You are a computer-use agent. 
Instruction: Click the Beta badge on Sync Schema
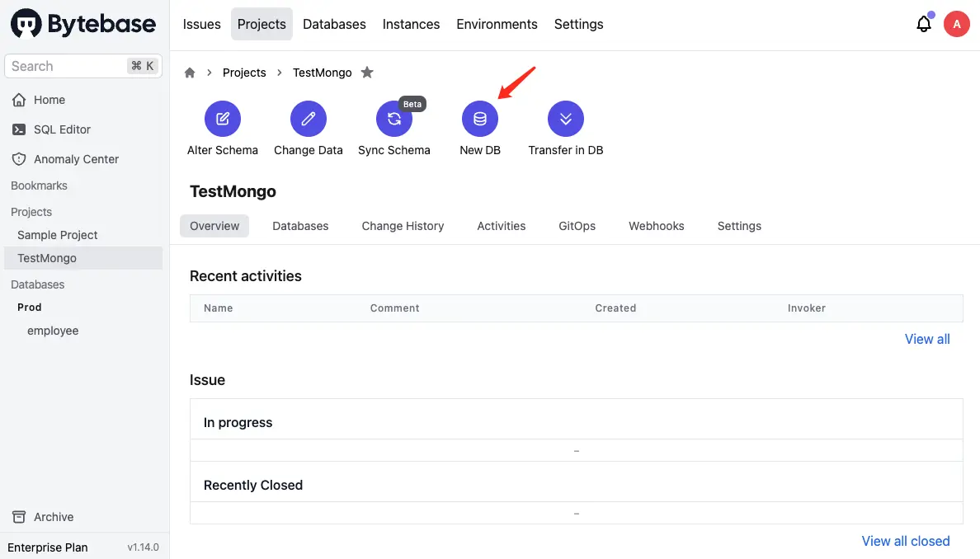[412, 105]
